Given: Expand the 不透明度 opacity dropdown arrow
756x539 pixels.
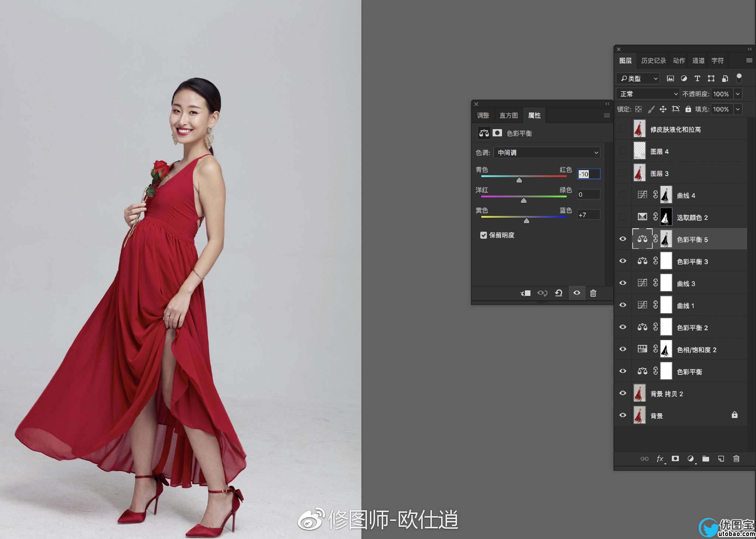Looking at the screenshot, I should click(738, 94).
